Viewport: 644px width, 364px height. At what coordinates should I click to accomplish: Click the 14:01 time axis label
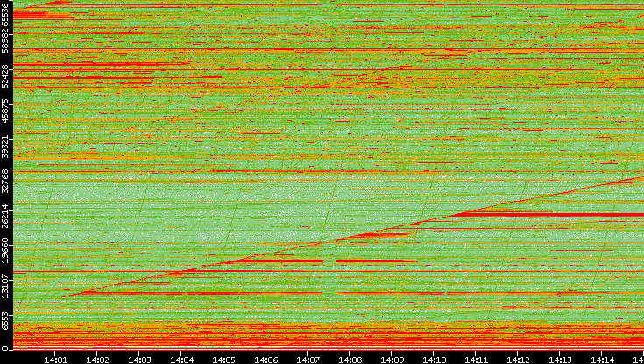55,360
